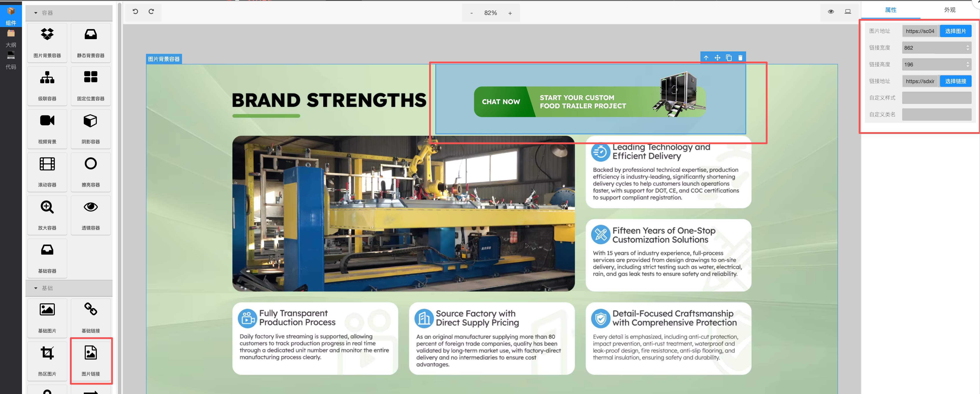Select the Detail-Focused Craftsmanship heading
The width and height of the screenshot is (980, 394).
(674, 318)
